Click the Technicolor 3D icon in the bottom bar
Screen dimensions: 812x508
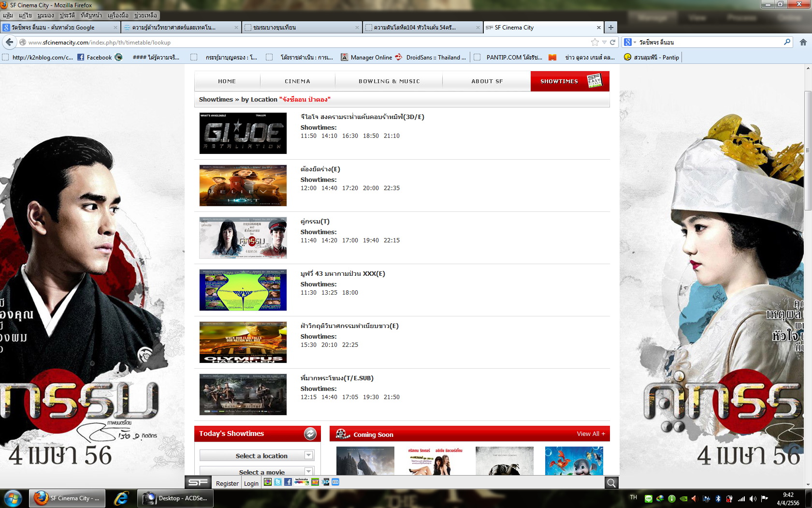point(302,482)
